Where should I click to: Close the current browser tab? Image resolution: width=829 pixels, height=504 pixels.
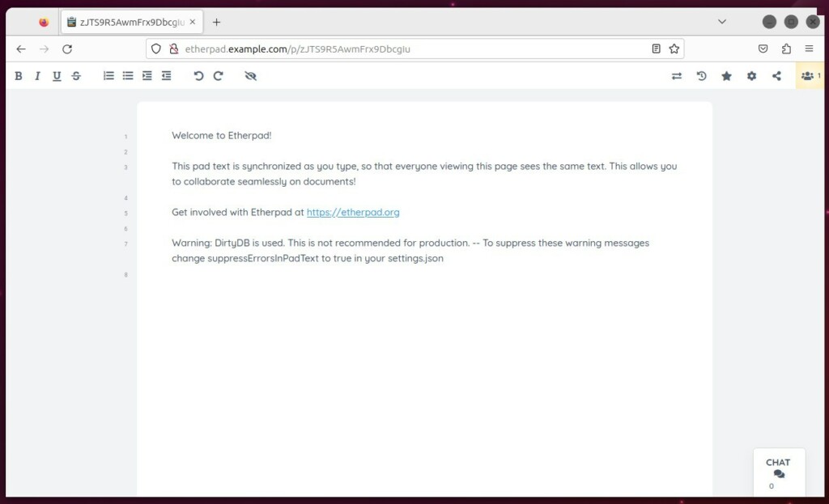pos(193,22)
